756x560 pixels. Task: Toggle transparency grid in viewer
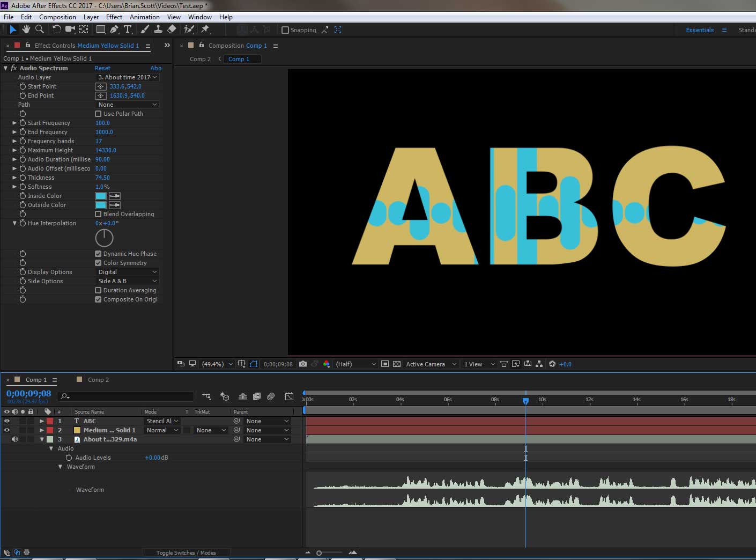click(397, 364)
